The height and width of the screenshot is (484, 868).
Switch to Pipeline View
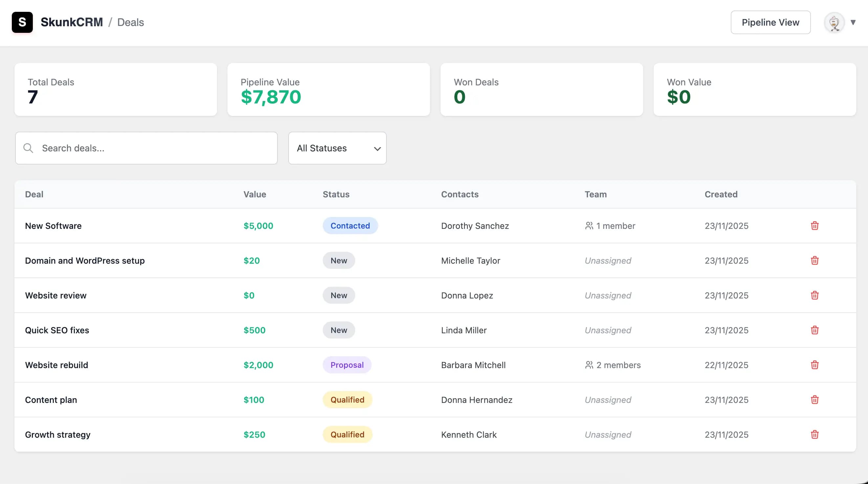click(770, 22)
